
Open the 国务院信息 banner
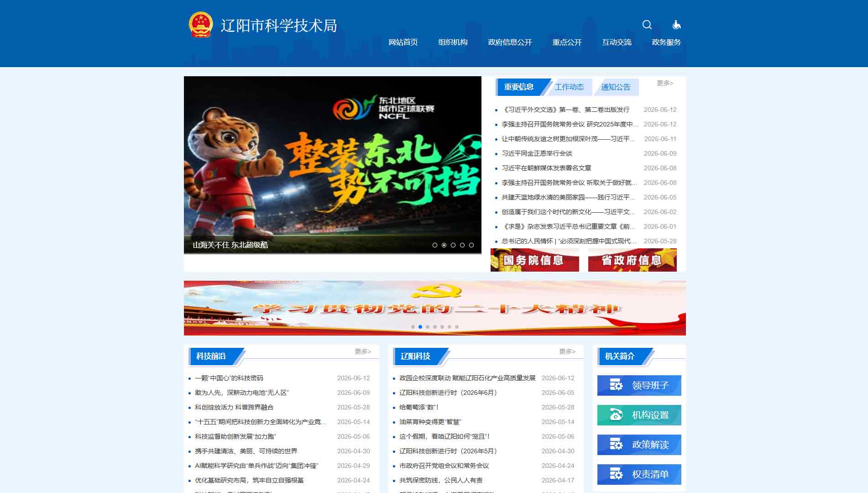[534, 260]
